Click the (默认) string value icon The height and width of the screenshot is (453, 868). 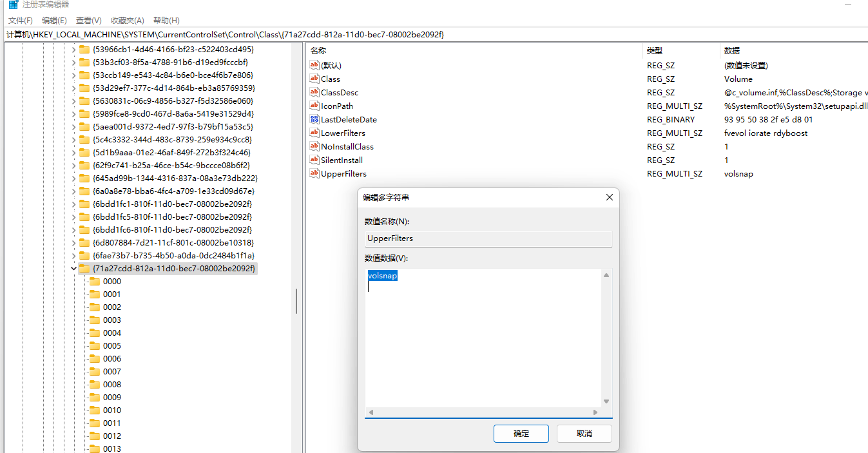314,65
